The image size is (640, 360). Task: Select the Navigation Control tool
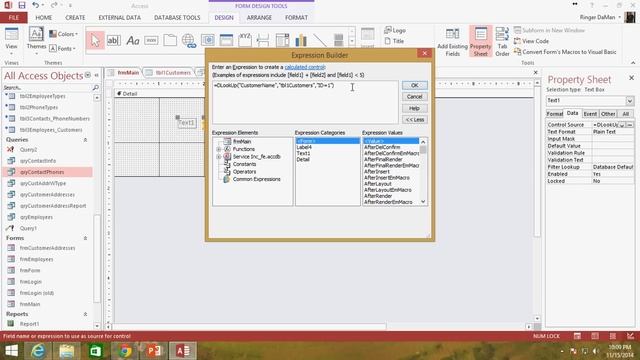click(226, 40)
